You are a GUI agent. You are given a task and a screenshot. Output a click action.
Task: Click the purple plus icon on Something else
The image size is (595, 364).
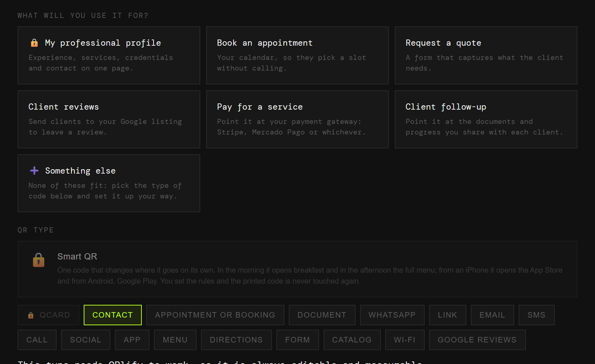(34, 171)
